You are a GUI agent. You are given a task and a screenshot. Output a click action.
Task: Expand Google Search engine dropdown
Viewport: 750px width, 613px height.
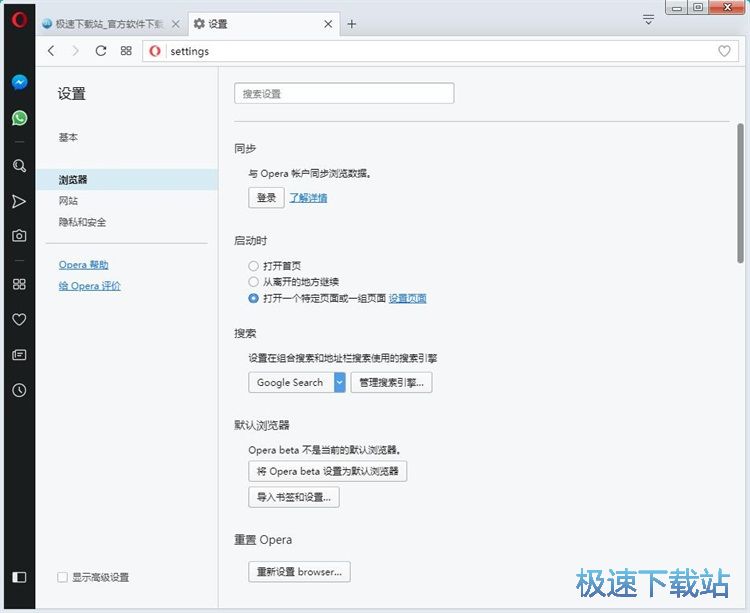pyautogui.click(x=340, y=383)
